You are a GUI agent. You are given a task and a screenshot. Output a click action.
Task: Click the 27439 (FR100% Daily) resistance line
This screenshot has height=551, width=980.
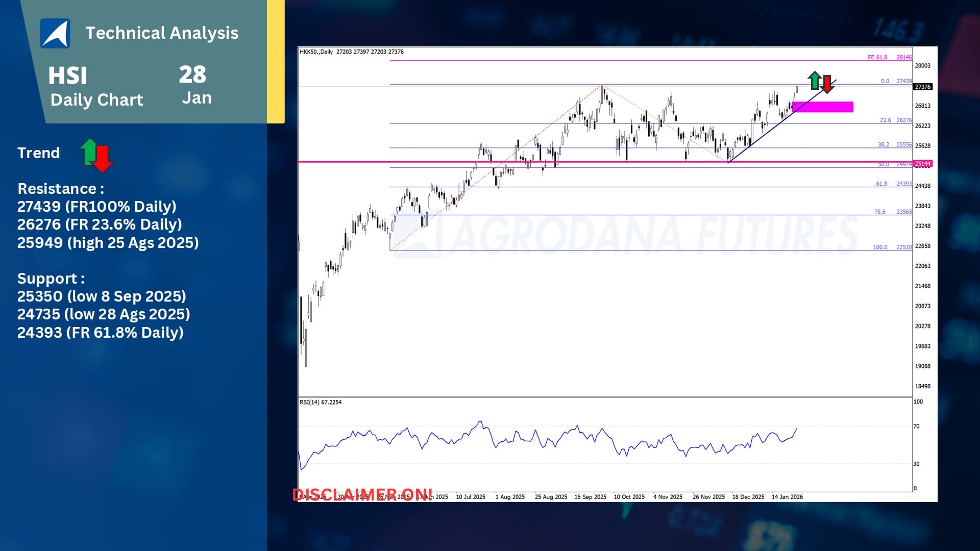pos(97,207)
